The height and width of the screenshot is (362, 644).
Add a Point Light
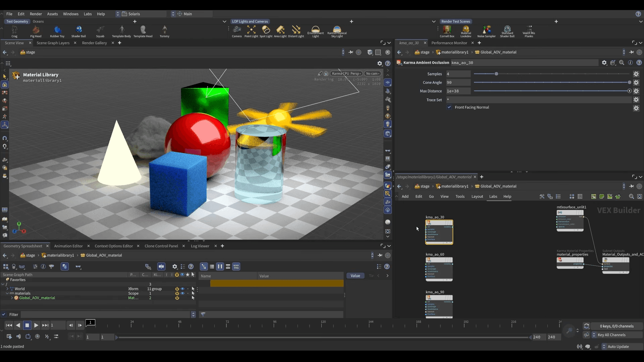(x=251, y=32)
